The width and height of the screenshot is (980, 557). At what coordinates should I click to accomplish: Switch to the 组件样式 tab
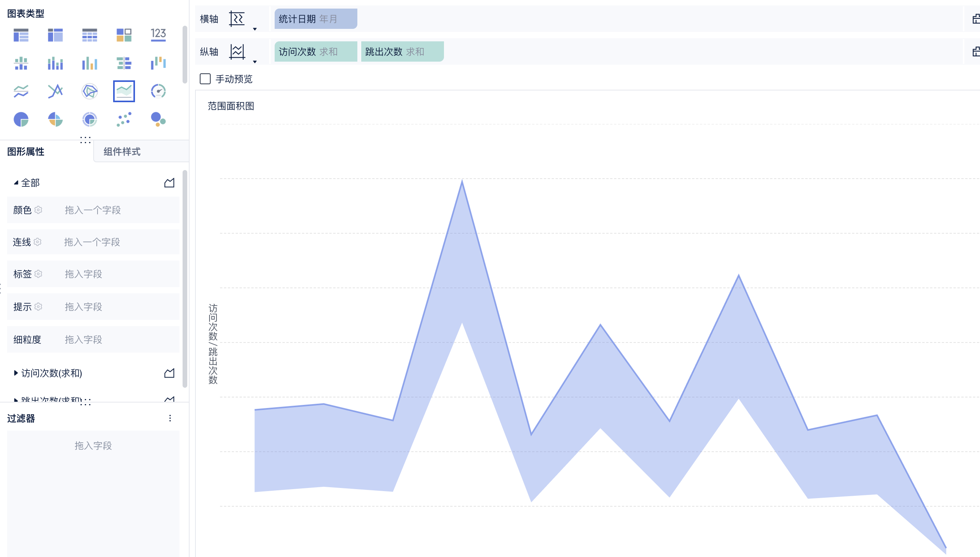pos(122,152)
